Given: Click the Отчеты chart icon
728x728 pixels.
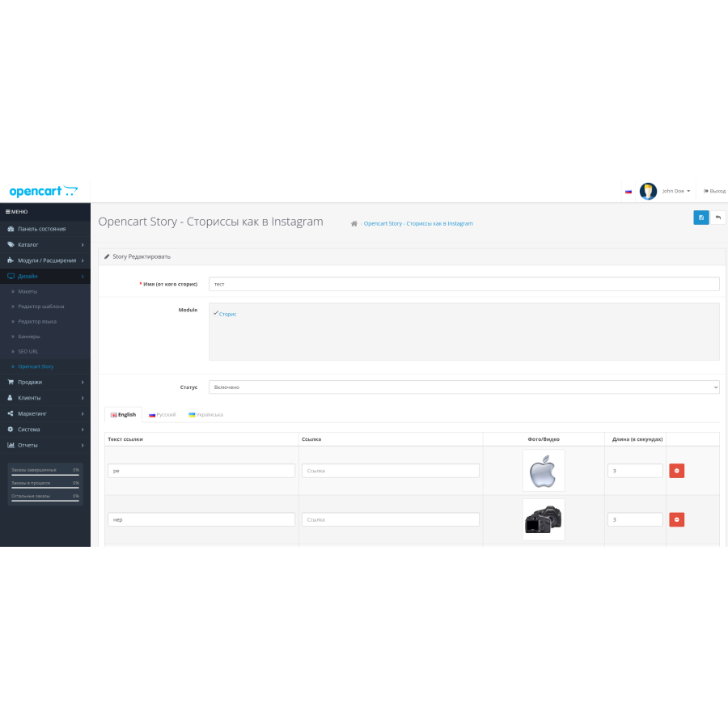Looking at the screenshot, I should [11, 445].
